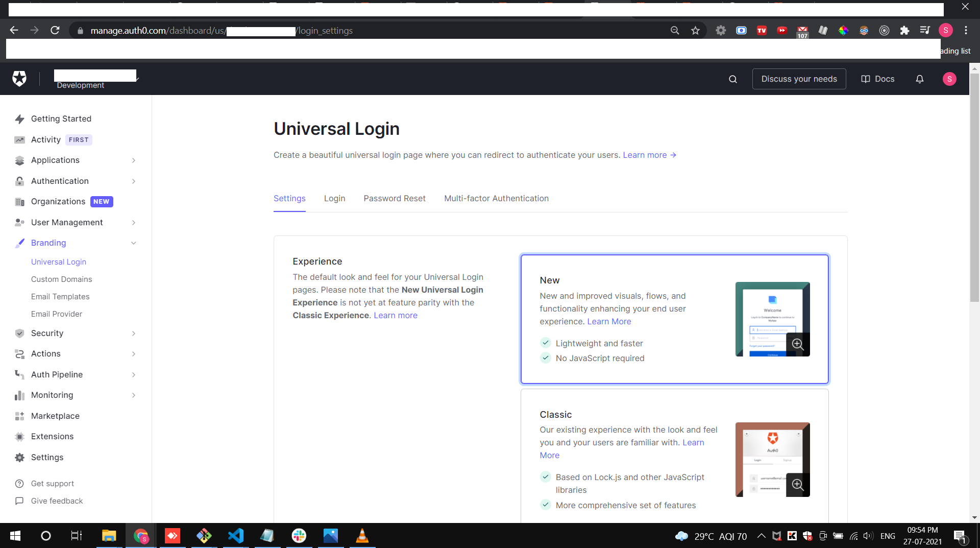This screenshot has width=980, height=548.
Task: Open the notifications bell
Action: coord(920,79)
